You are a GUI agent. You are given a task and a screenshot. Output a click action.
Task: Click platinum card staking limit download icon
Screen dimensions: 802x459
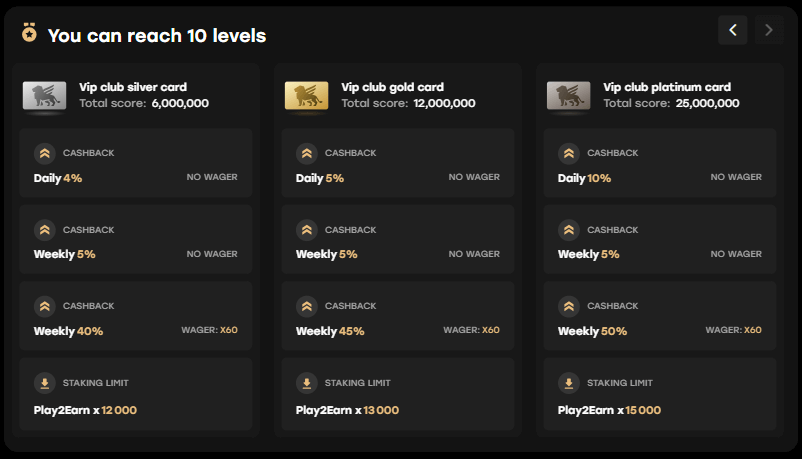point(568,383)
